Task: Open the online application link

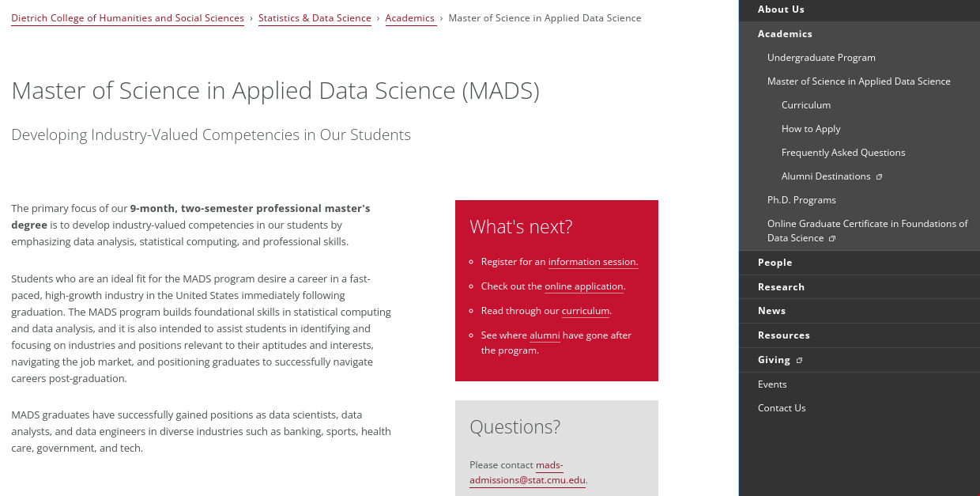Action: (584, 286)
